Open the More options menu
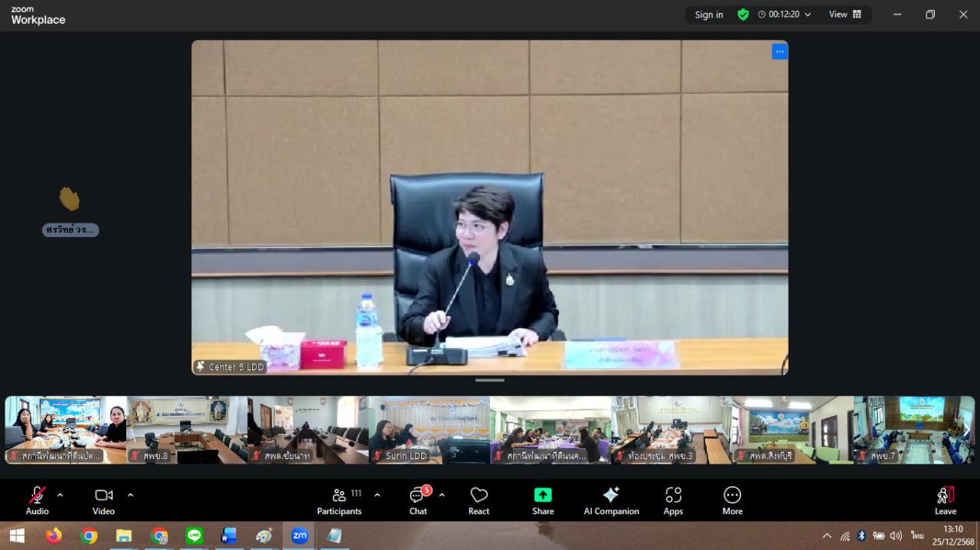Image resolution: width=980 pixels, height=550 pixels. pos(732,501)
